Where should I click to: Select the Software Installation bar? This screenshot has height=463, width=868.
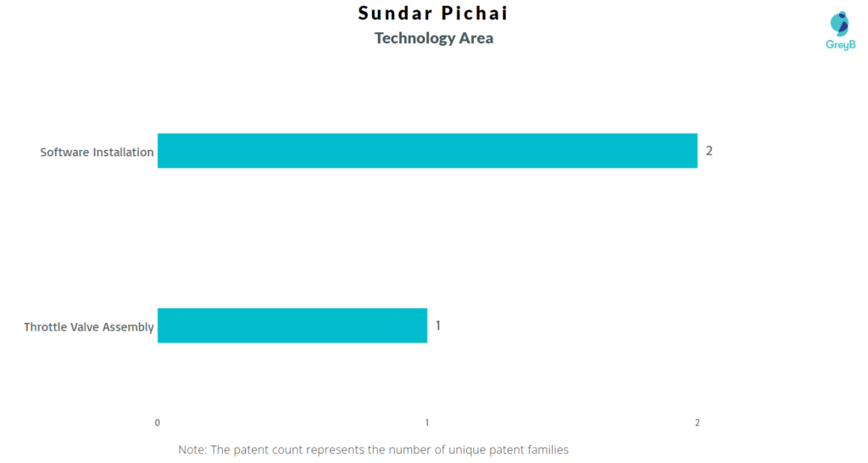pyautogui.click(x=427, y=151)
